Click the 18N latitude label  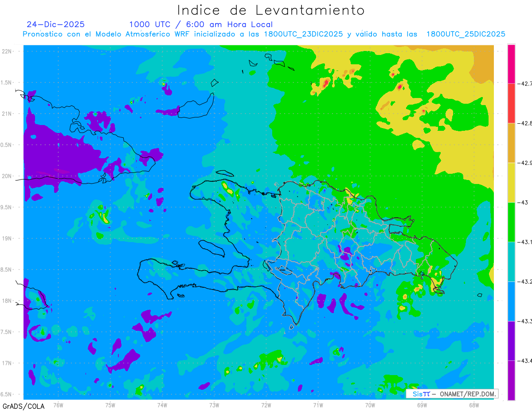(x=7, y=301)
